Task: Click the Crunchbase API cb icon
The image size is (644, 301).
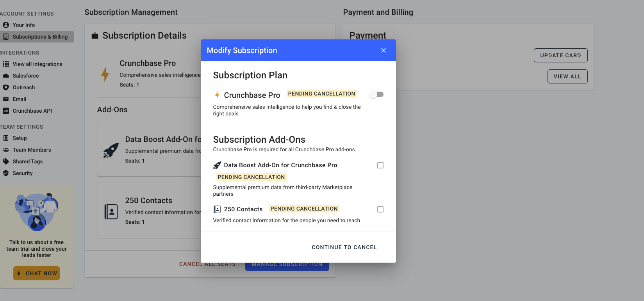Action: tap(6, 111)
